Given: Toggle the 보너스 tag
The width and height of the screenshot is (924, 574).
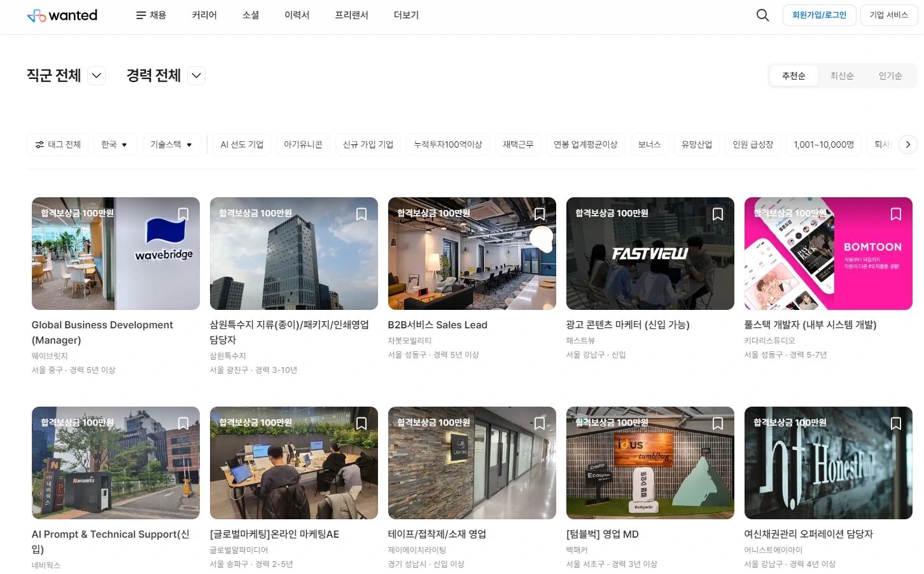Looking at the screenshot, I should tap(650, 144).
